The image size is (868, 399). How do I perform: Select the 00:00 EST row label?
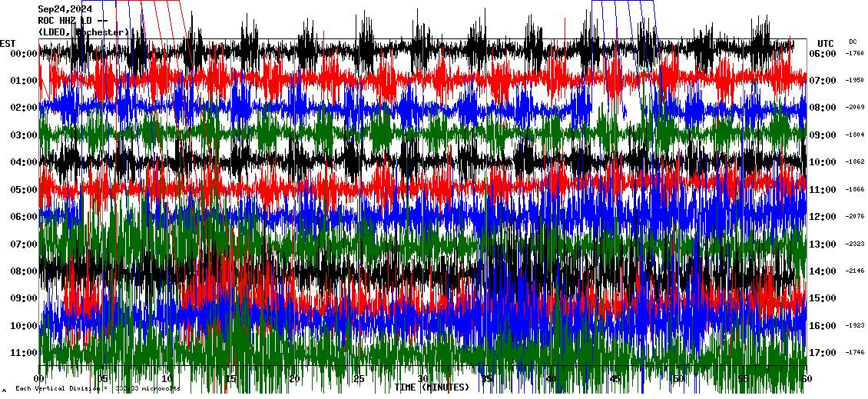(25, 54)
